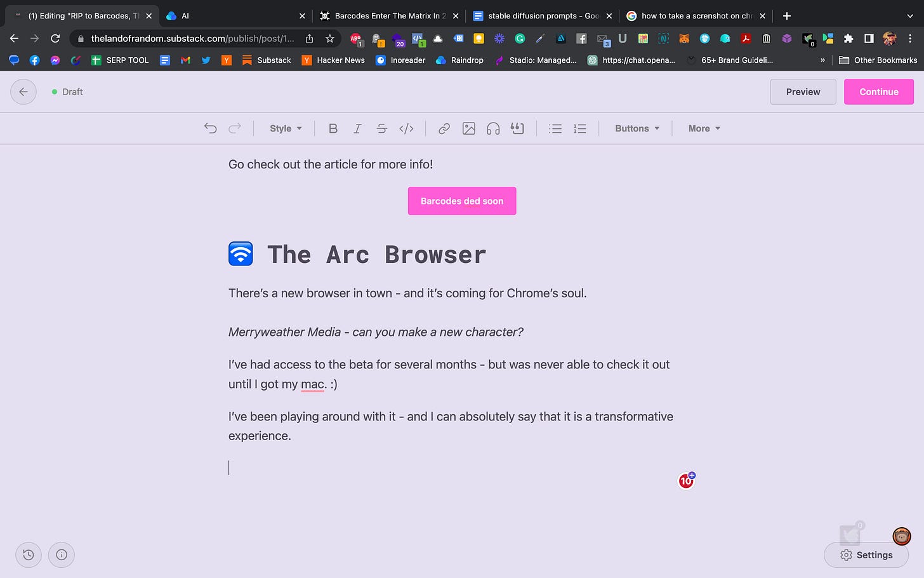
Task: Click the Preview button
Action: tap(803, 91)
